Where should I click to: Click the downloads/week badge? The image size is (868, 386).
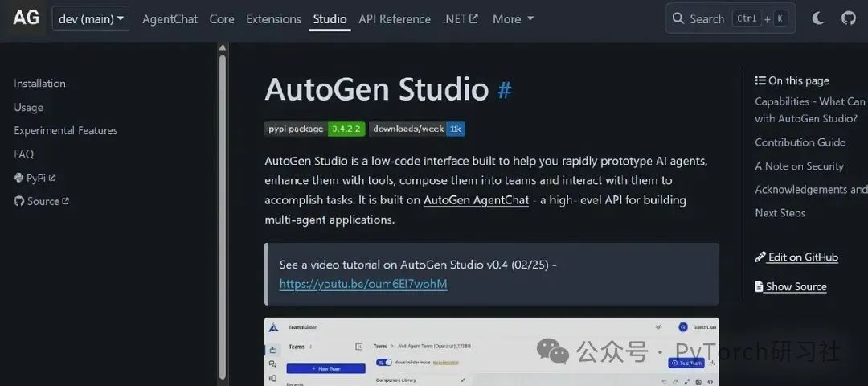tap(417, 129)
